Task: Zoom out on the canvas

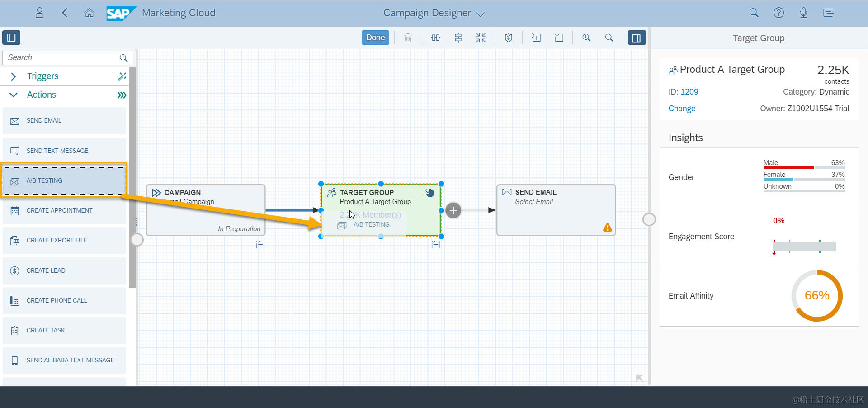Action: coord(609,38)
